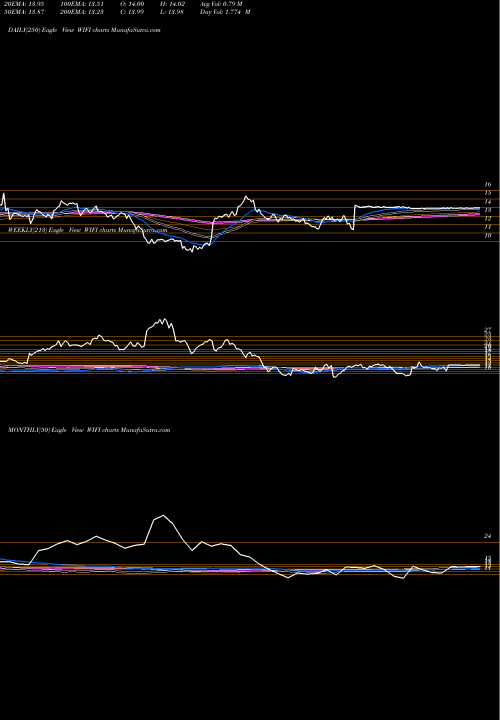Click the 15 price label on daily chart
The width and height of the screenshot is (500, 720).
(x=488, y=193)
